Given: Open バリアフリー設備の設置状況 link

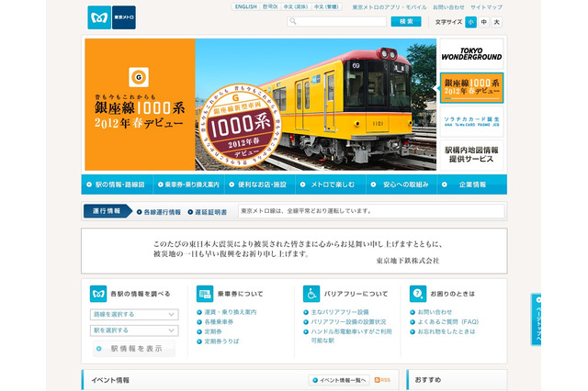Looking at the screenshot, I should point(348,322).
